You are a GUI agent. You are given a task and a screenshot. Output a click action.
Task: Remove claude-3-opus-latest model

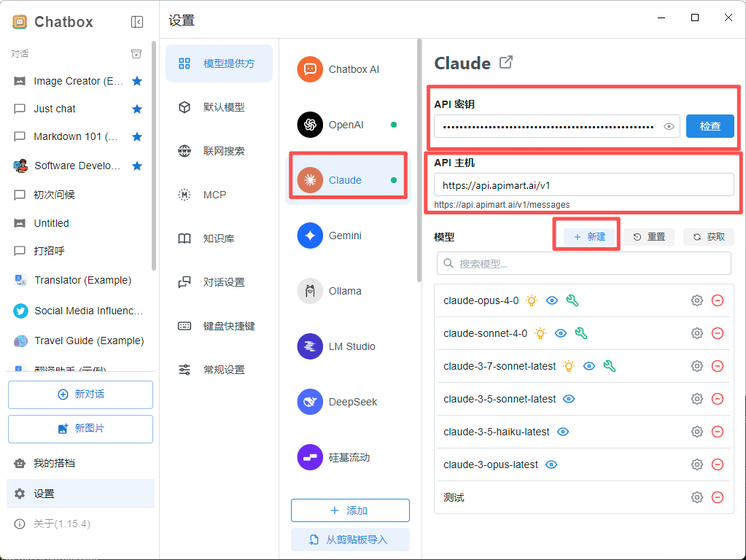[718, 464]
